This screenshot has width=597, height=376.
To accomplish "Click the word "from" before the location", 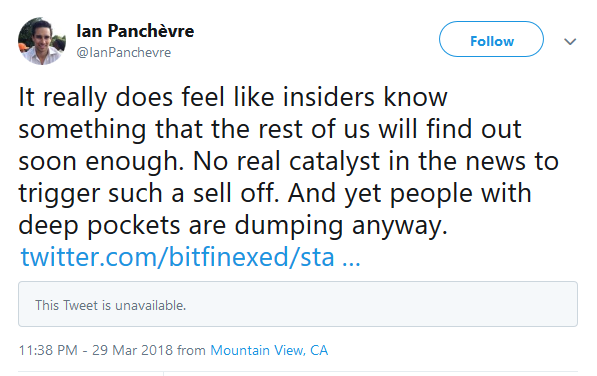I will (x=192, y=350).
